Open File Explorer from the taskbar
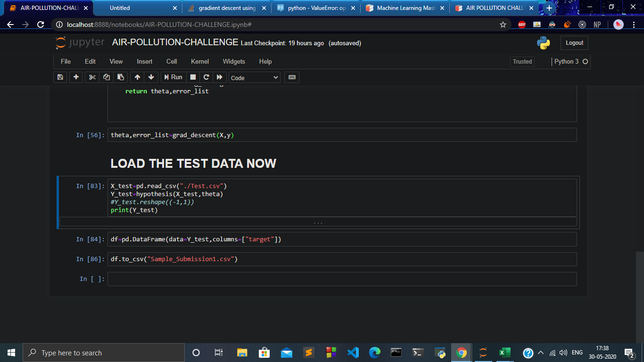 click(242, 353)
